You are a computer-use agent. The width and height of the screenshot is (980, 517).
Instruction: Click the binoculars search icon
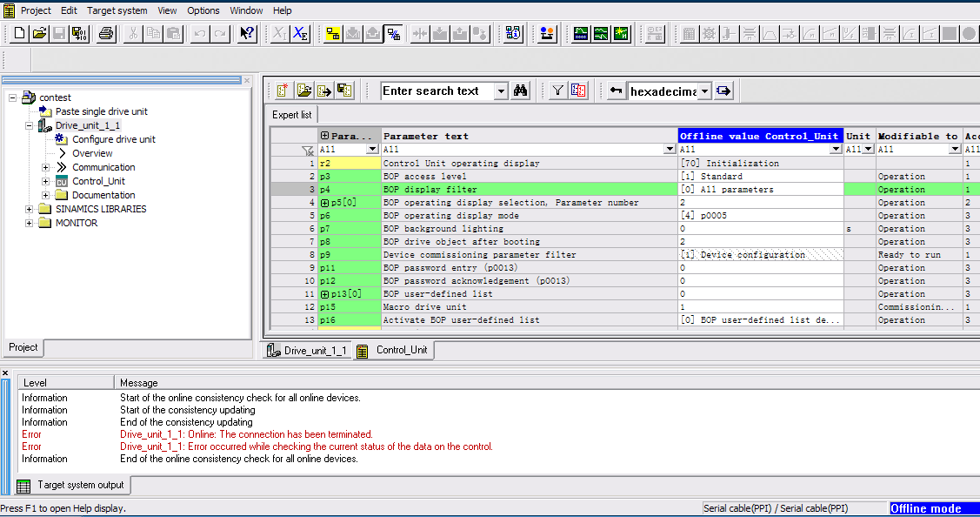pos(520,91)
